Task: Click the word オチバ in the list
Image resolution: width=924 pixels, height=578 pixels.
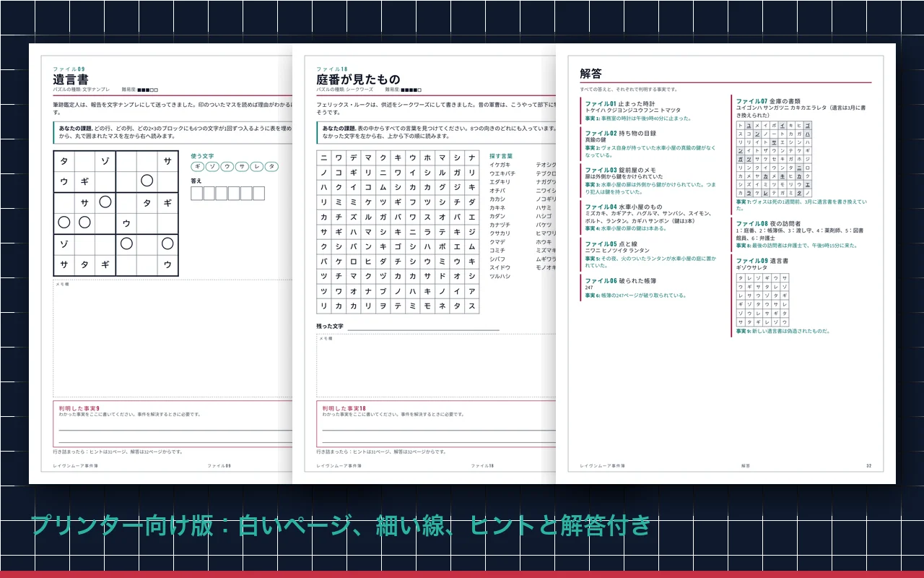Action: click(x=497, y=191)
